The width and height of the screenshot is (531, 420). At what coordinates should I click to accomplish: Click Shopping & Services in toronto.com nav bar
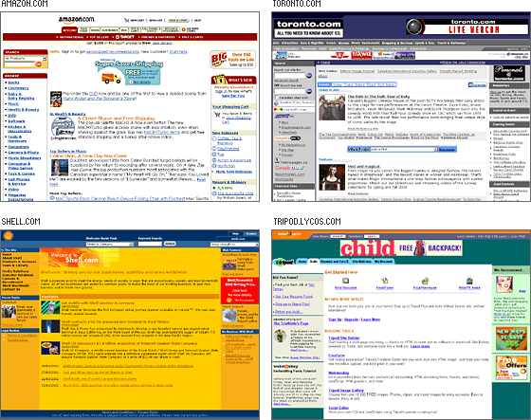(x=397, y=43)
